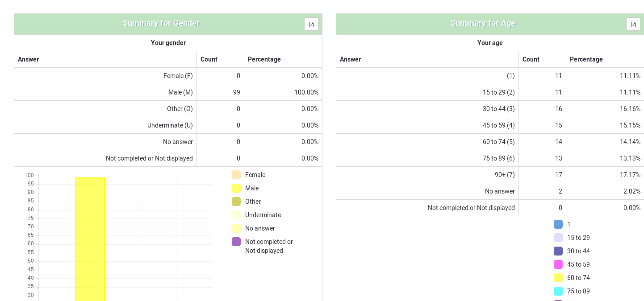Click the Summary for Gender header
The width and height of the screenshot is (644, 301).
click(x=161, y=23)
